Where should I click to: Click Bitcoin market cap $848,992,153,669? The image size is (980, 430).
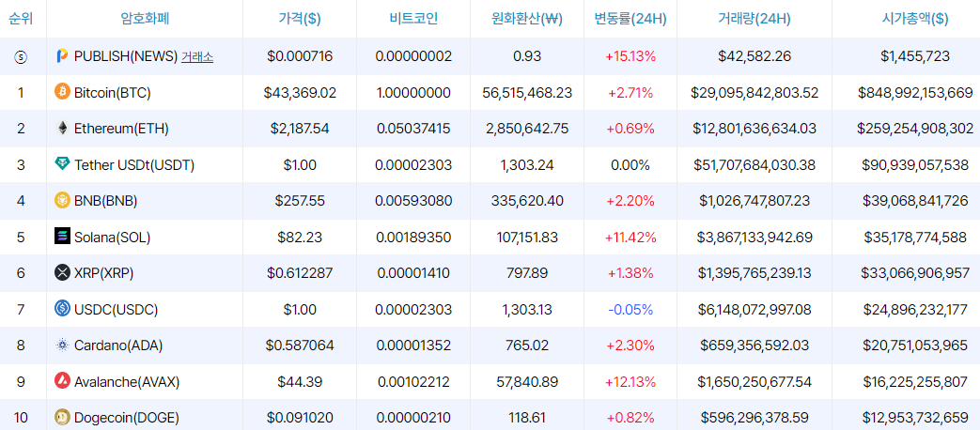(x=915, y=93)
